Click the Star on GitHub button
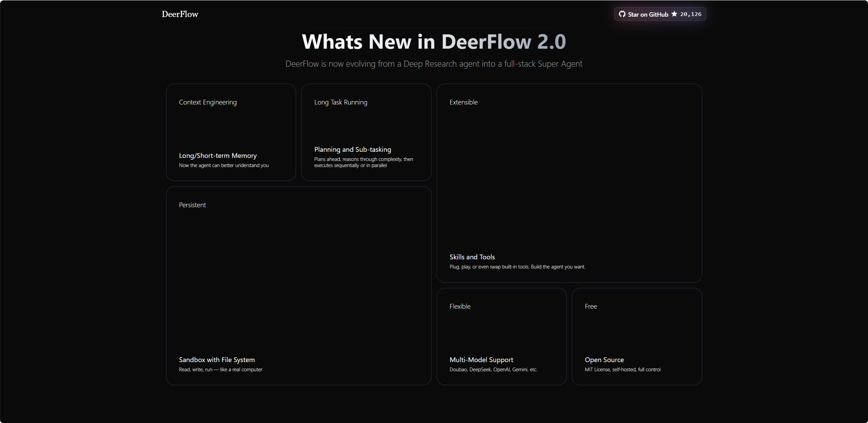868x423 pixels. click(660, 14)
